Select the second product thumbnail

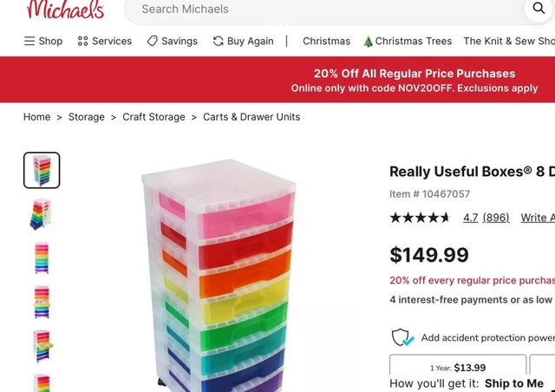pos(42,213)
